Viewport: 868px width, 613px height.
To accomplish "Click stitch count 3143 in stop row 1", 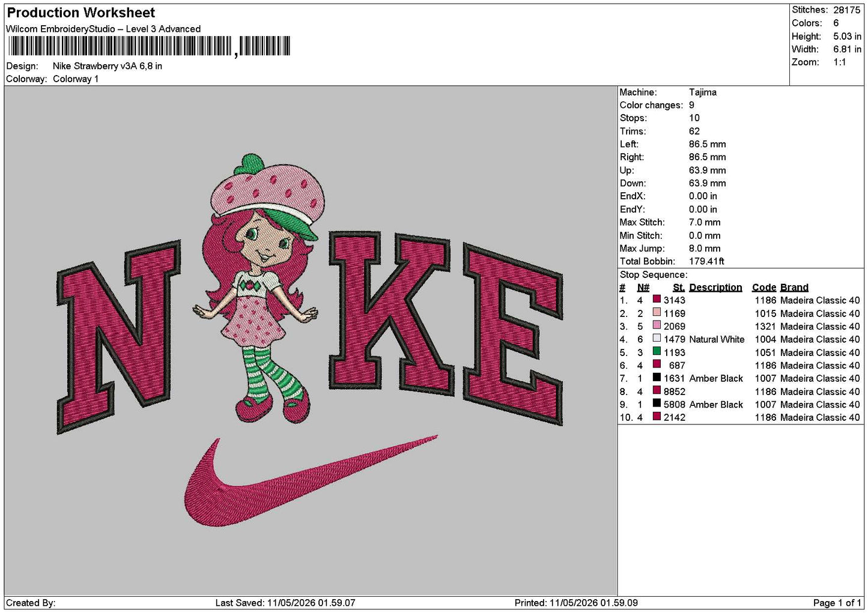I will tap(675, 300).
